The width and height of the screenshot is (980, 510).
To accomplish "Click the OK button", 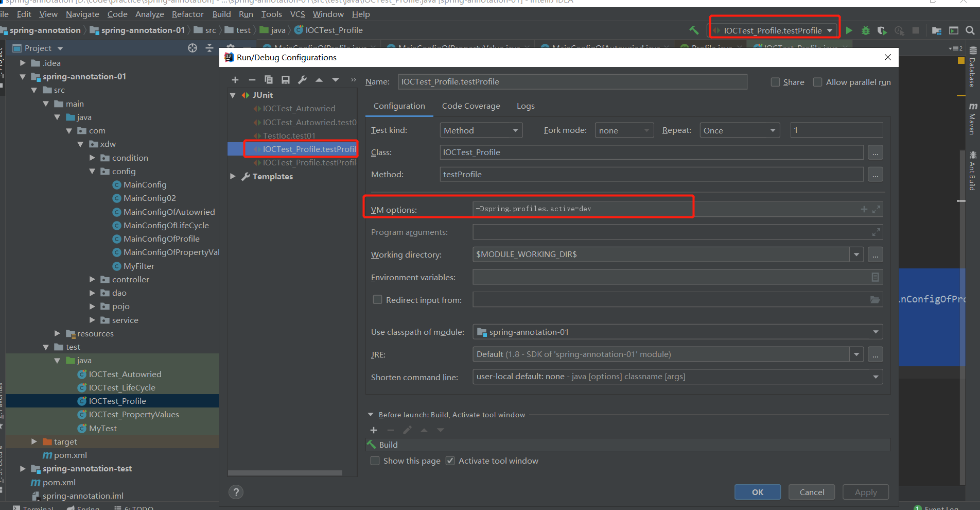I will coord(758,492).
